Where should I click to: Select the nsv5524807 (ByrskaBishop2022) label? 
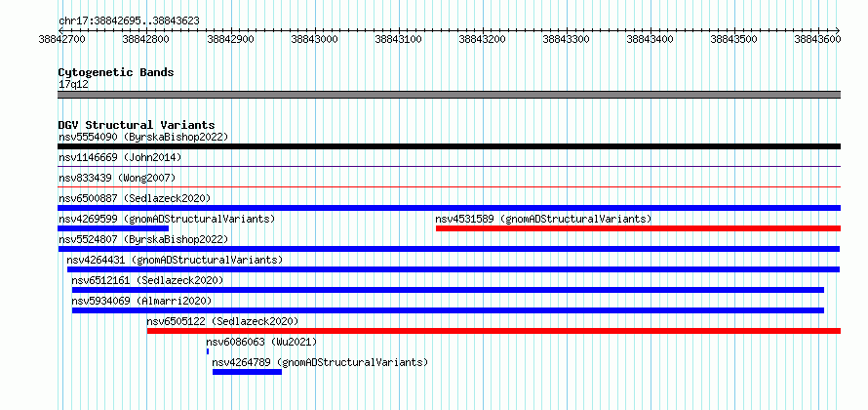click(x=143, y=239)
